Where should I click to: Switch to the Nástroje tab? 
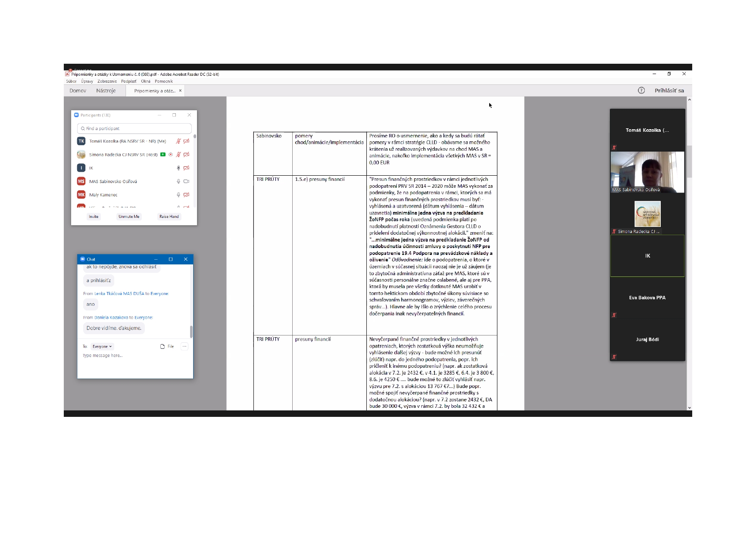106,91
